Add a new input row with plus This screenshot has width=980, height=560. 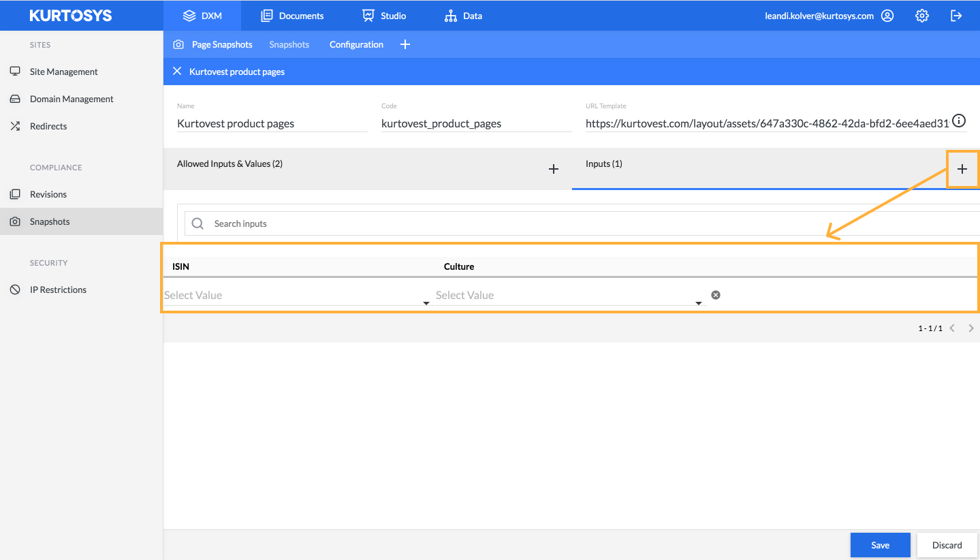click(962, 169)
